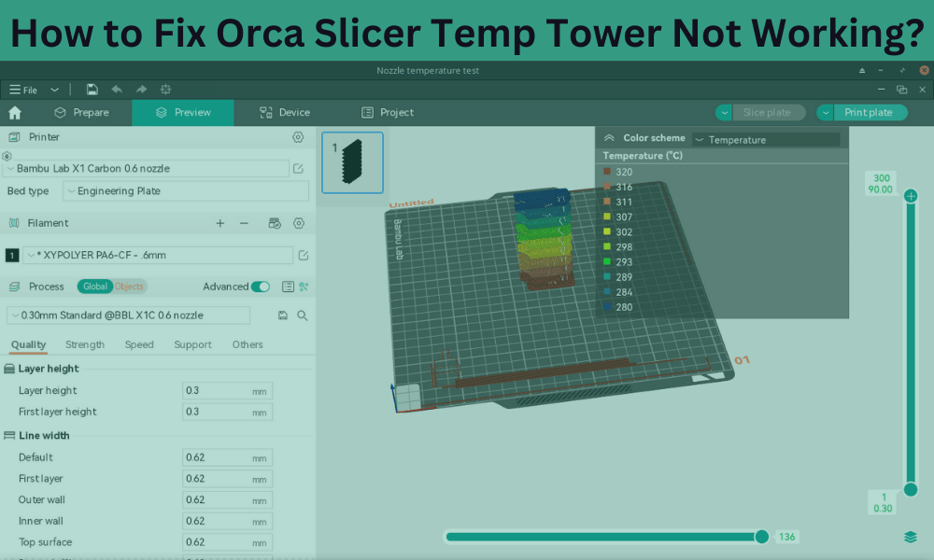The image size is (934, 560).
Task: Open the Support settings tab
Action: 192,344
